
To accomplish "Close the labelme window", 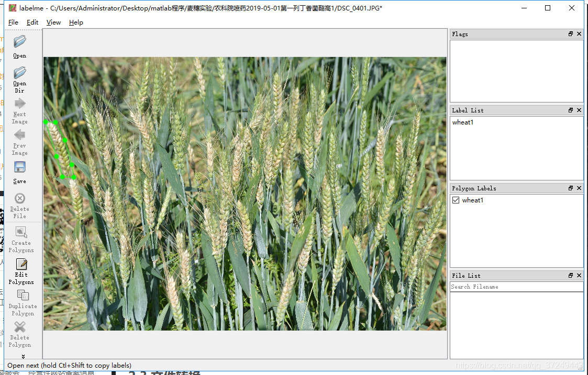I will click(x=571, y=8).
